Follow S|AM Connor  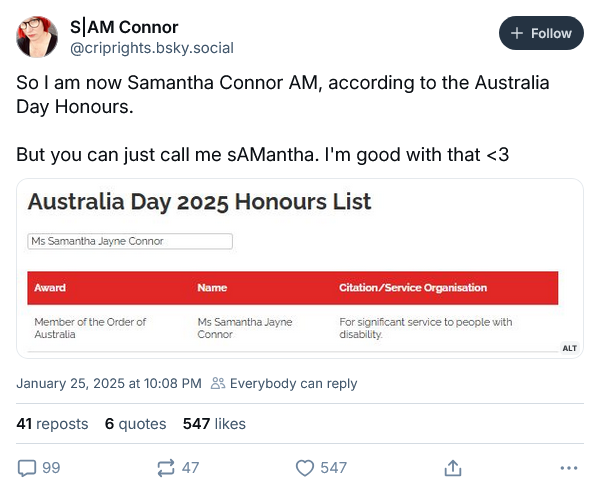541,33
